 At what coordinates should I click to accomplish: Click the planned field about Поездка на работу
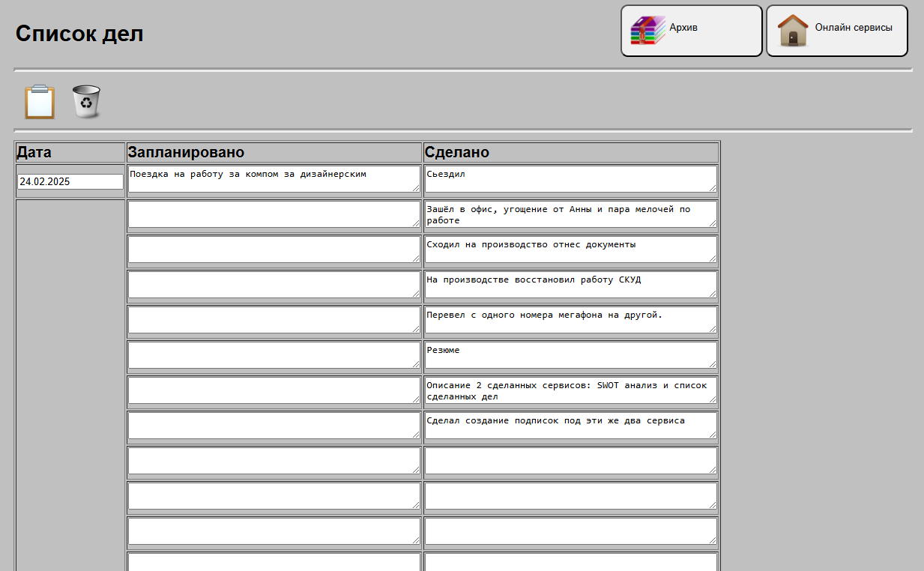pyautogui.click(x=273, y=178)
